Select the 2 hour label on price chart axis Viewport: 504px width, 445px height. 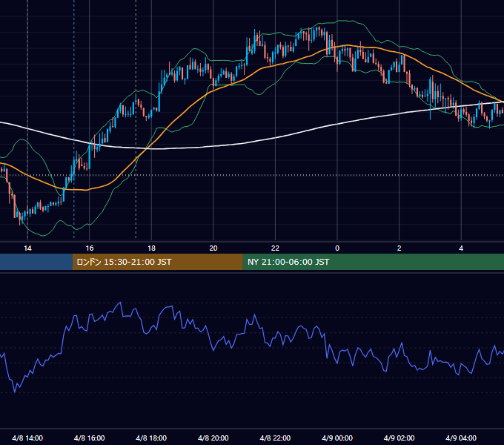[399, 248]
